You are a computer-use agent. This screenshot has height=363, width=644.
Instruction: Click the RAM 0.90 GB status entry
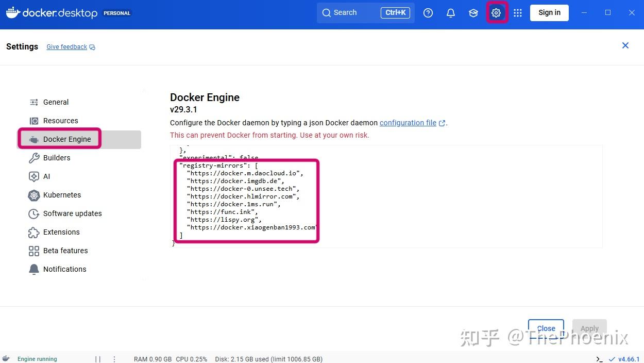(152, 359)
